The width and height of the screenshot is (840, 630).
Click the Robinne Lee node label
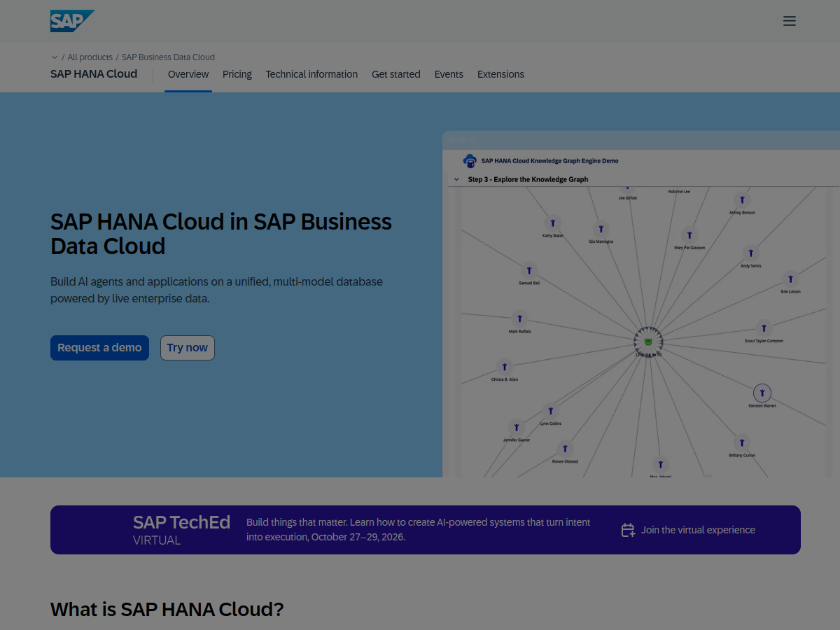coord(679,191)
